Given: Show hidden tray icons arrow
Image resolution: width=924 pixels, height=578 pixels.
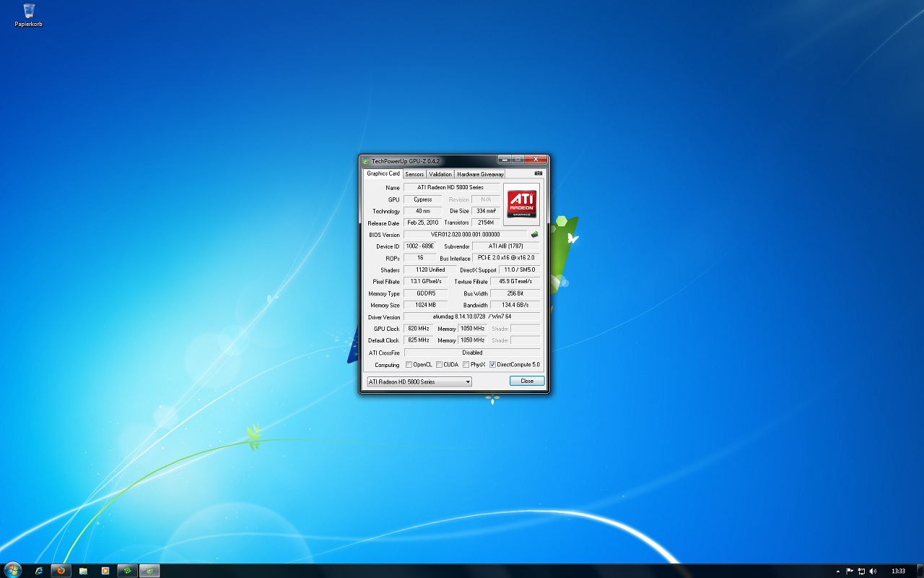Looking at the screenshot, I should click(x=838, y=571).
